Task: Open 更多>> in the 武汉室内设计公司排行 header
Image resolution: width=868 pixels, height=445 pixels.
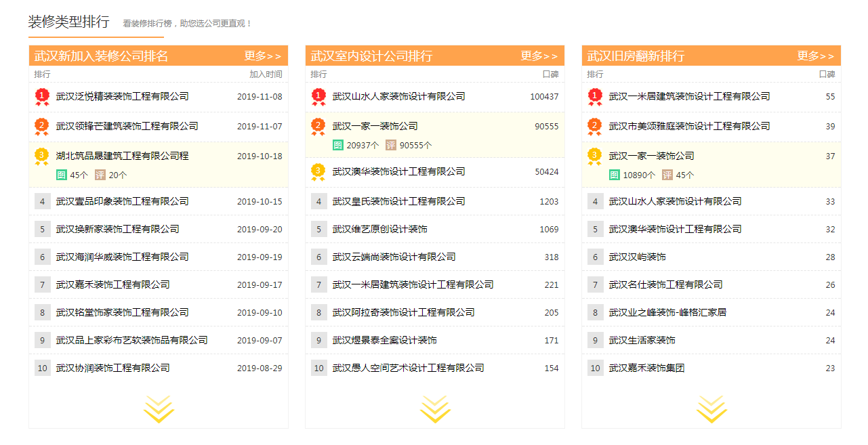Action: (x=539, y=56)
